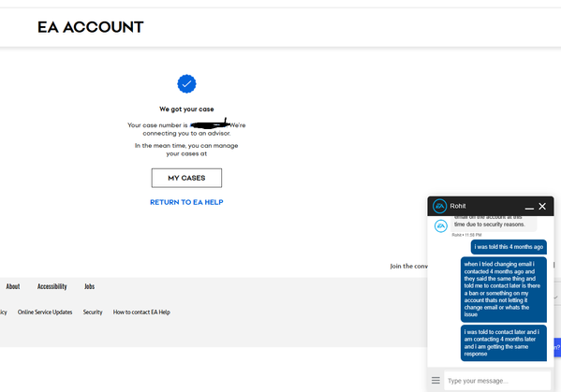Open the Accessibility footer link
Image resolution: width=561 pixels, height=392 pixels.
[52, 286]
